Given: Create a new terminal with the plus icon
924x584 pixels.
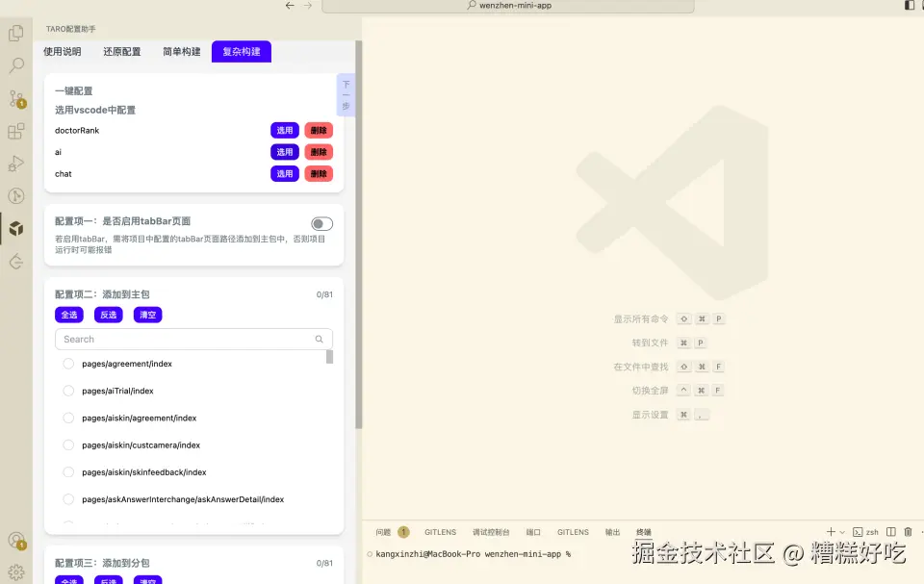Looking at the screenshot, I should click(831, 531).
